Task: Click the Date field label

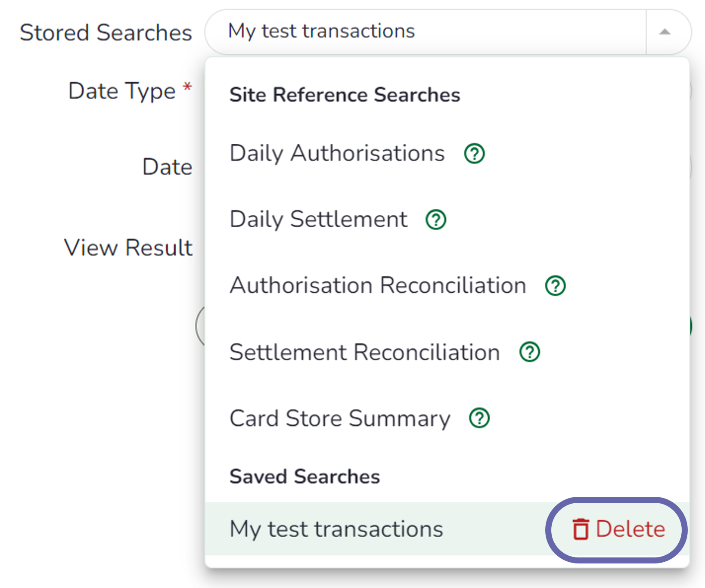Action: pos(167,167)
